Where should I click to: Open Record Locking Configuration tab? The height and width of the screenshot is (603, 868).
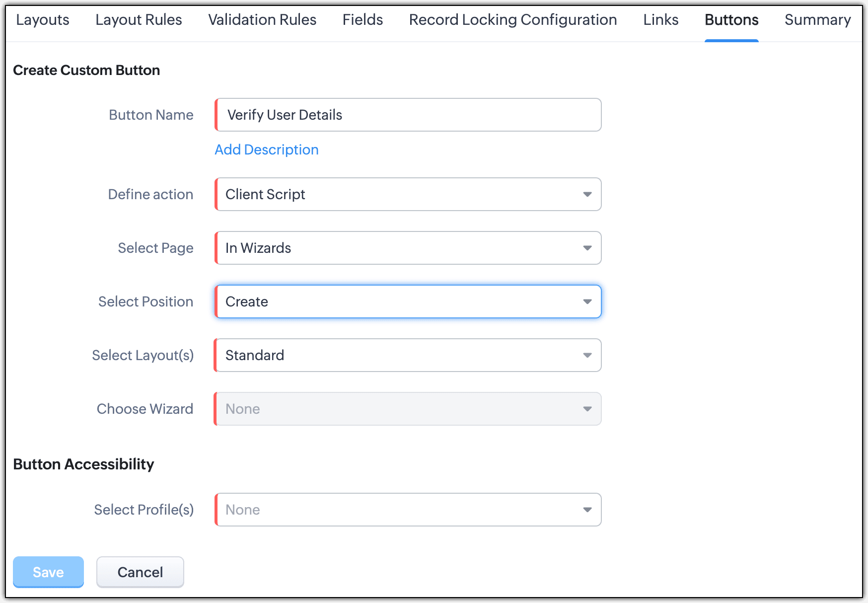(513, 20)
